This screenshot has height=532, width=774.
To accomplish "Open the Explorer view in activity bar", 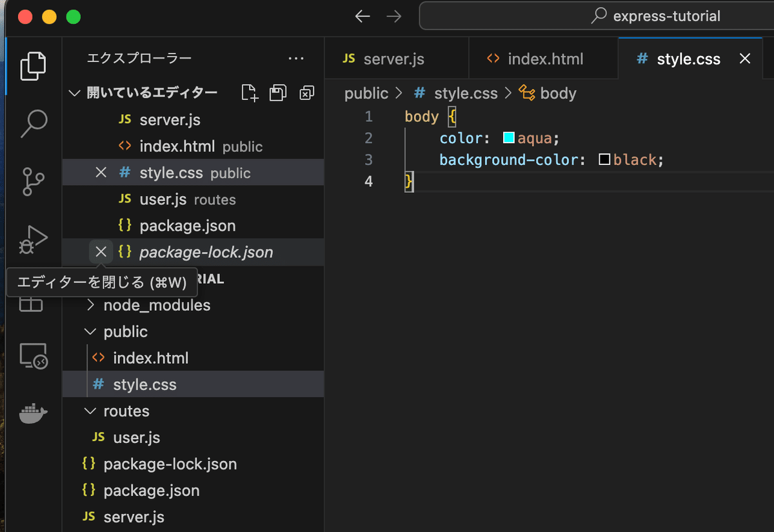I will point(34,66).
